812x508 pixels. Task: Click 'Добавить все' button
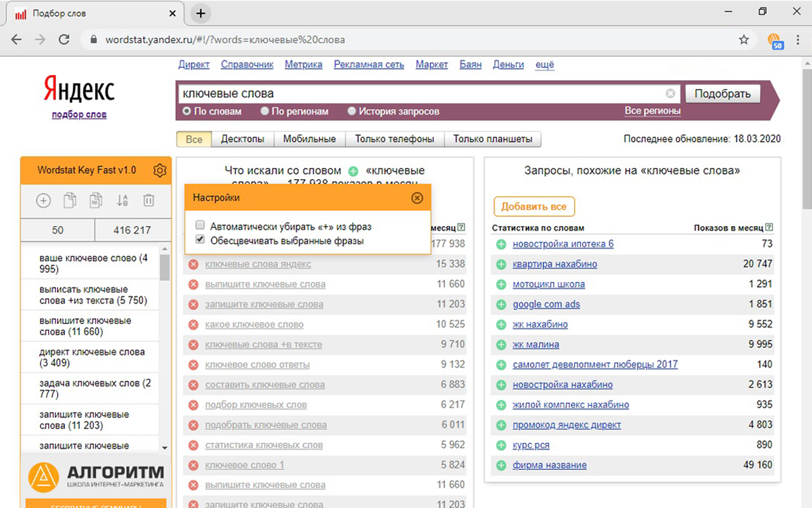click(534, 206)
